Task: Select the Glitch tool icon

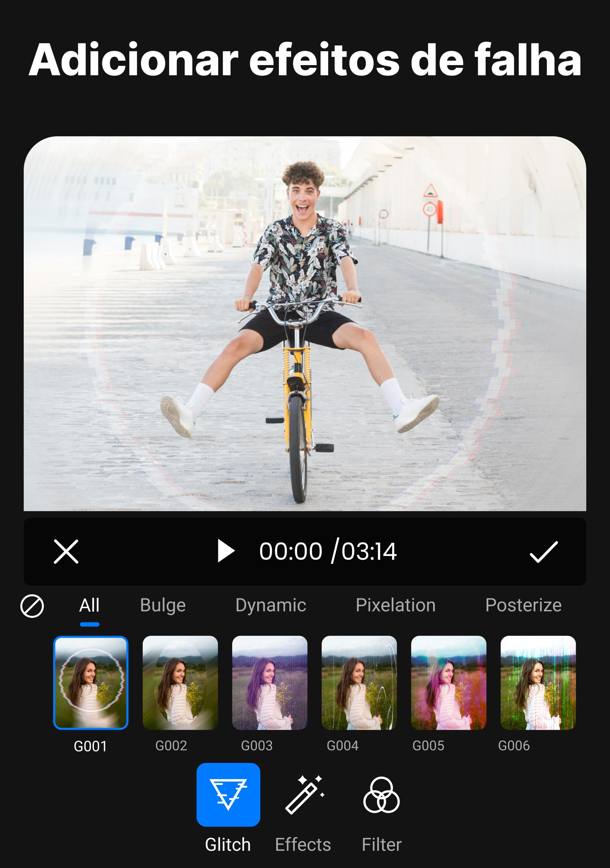Action: coord(228,795)
